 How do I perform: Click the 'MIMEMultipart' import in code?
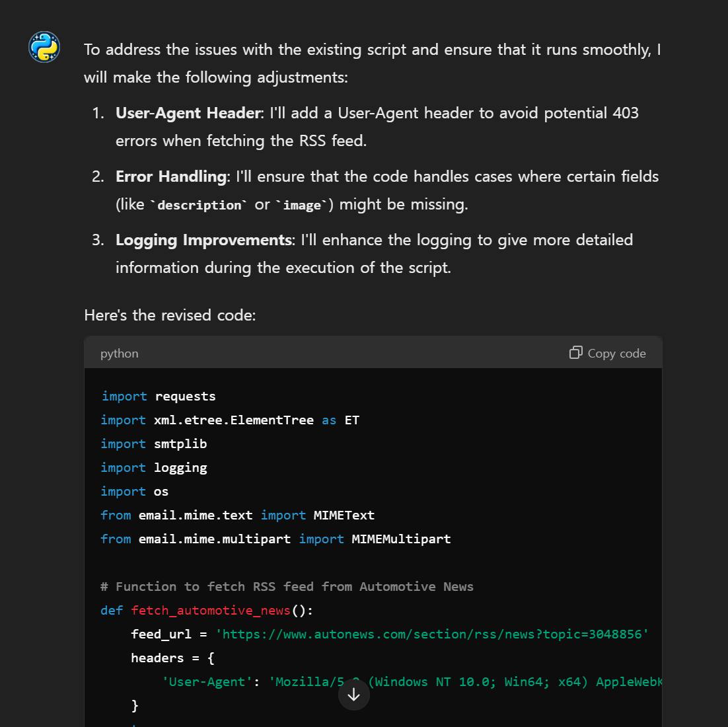(401, 539)
